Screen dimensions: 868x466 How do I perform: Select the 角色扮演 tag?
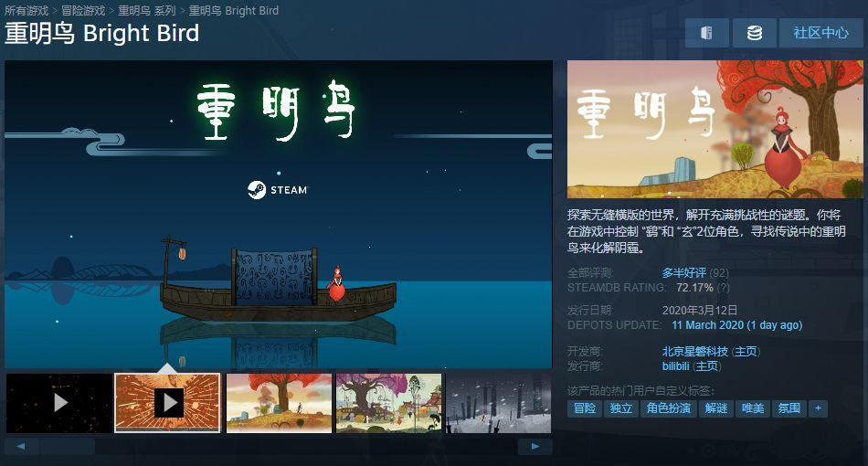[x=669, y=408]
